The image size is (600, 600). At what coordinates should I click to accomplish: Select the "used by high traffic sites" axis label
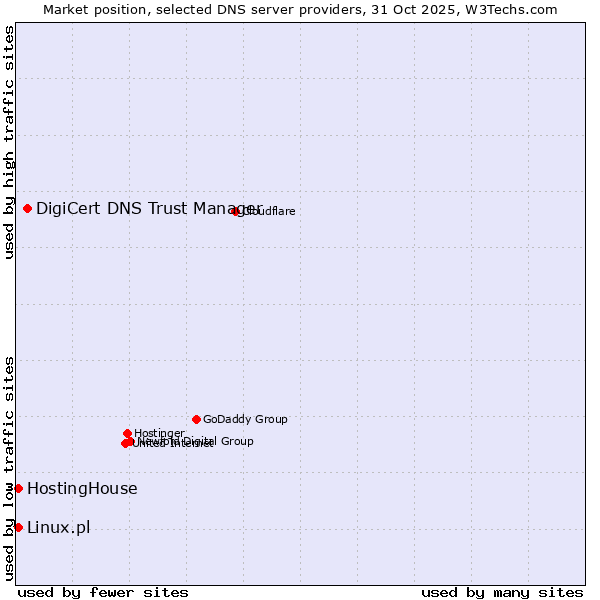tap(9, 142)
